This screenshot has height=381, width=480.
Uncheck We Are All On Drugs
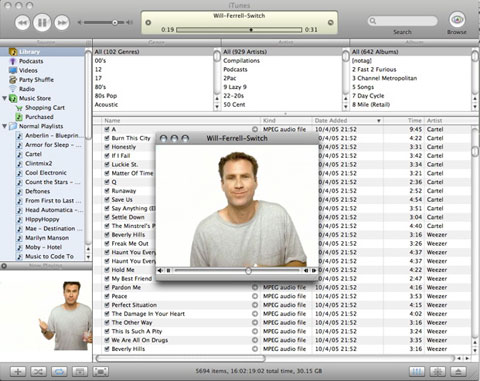(107, 340)
